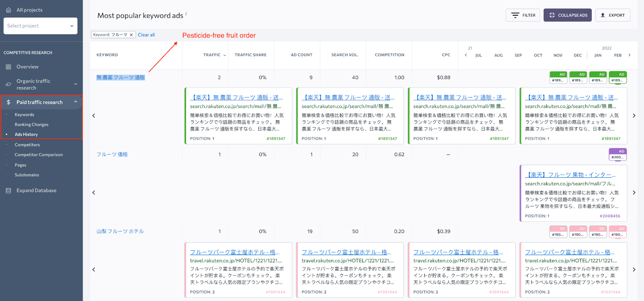Show previous ads in フルーツ 価格 row

click(94, 192)
